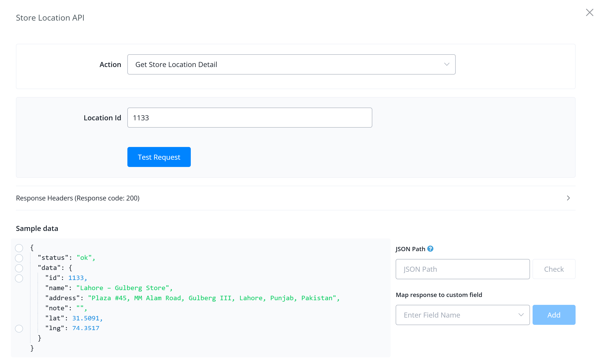
Task: Expand the Response Headers section
Action: (x=296, y=198)
